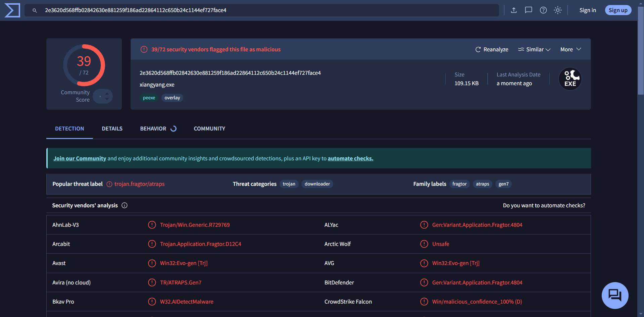Click 'Trojan.Application.Fragtor.D12C4' detection result

click(x=201, y=244)
